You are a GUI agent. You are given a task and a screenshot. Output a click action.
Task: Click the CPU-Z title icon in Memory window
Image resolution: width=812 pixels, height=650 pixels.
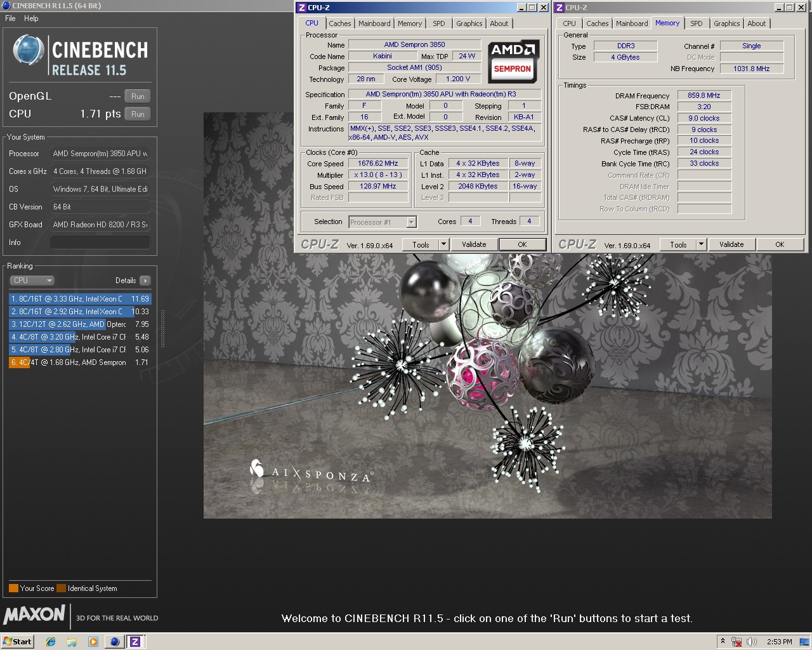pos(560,8)
